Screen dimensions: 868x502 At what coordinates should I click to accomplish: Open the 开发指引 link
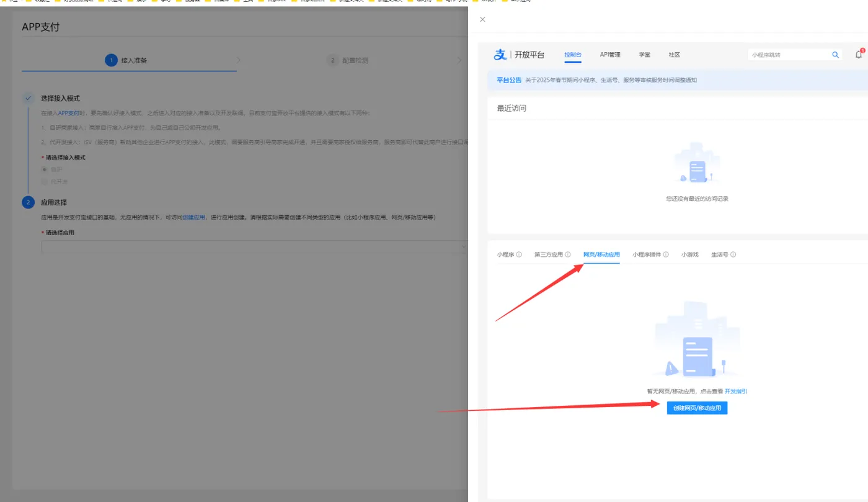[x=736, y=392]
